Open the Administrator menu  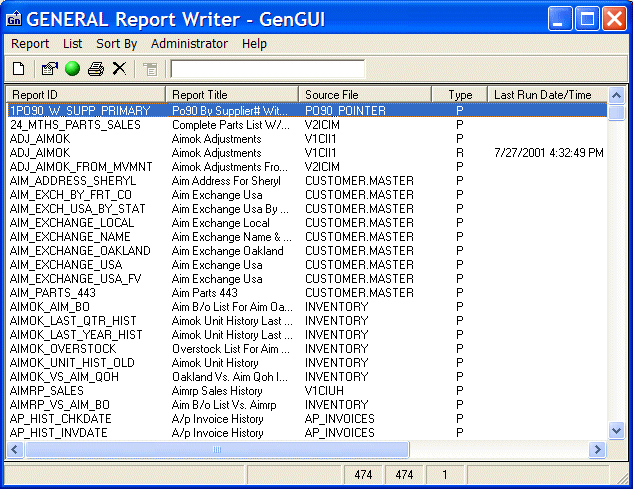[189, 44]
